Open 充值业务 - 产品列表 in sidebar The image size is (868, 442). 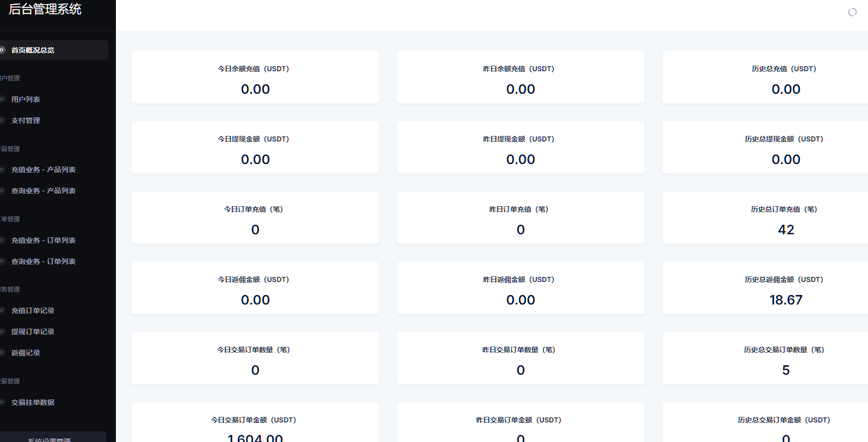tap(43, 170)
